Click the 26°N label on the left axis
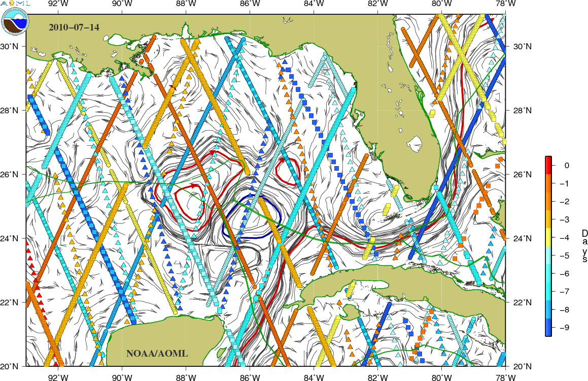588x381 pixels. (x=10, y=175)
